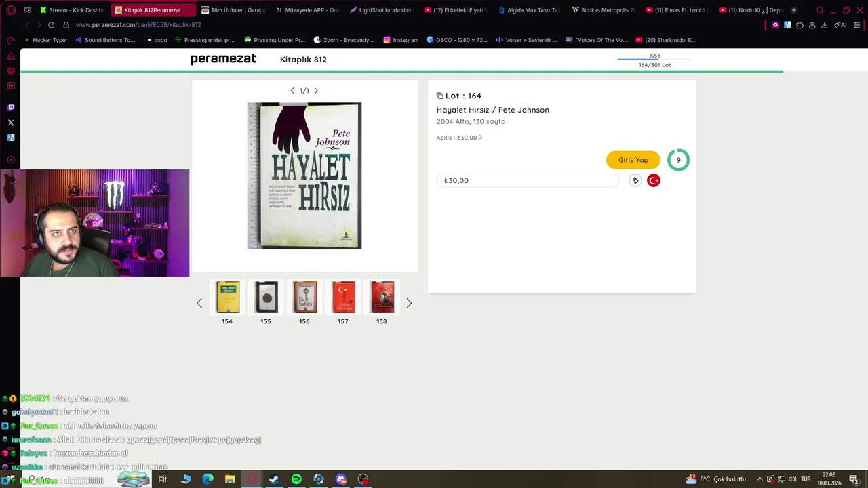Open Task View on the taskbar
The width and height of the screenshot is (868, 488).
click(x=163, y=479)
